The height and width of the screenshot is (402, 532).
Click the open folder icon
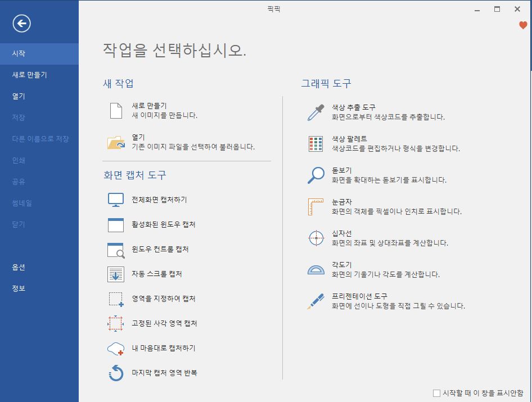116,142
